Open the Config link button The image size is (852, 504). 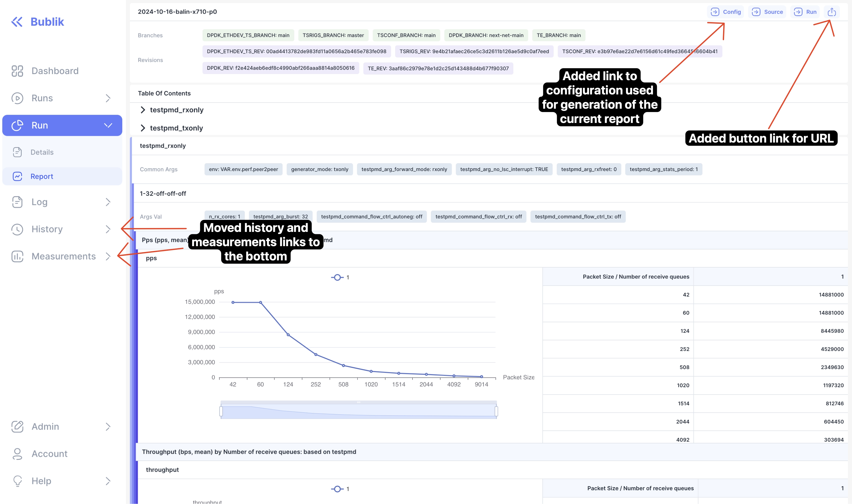pos(726,12)
